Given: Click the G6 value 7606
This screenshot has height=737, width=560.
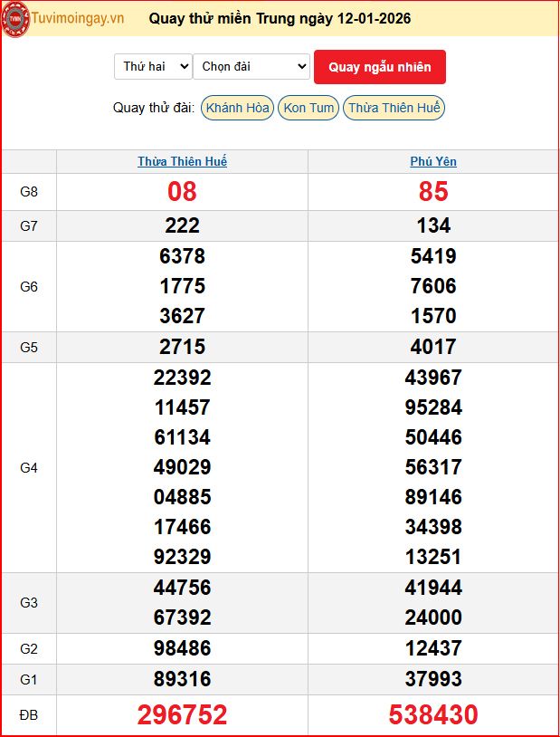Looking at the screenshot, I should (433, 286).
